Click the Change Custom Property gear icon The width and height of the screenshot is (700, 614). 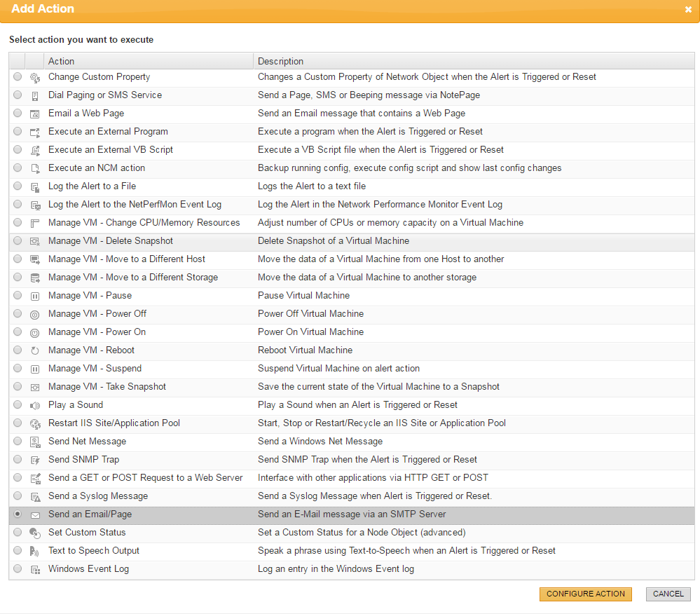(35, 78)
